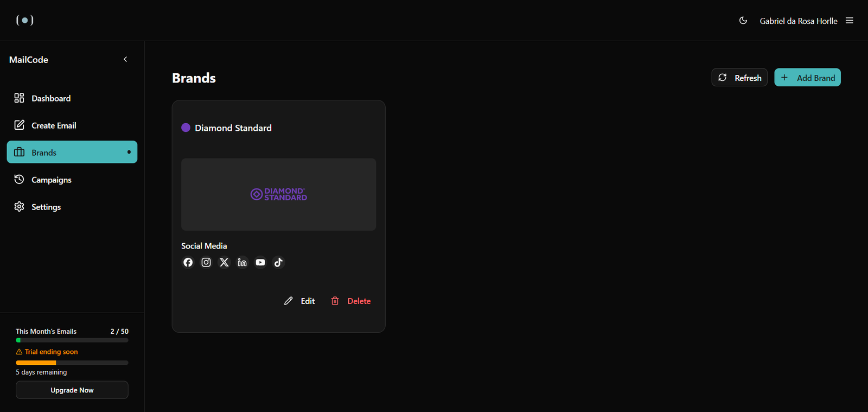Click the Dashboard grid icon
The height and width of the screenshot is (412, 868).
point(19,98)
